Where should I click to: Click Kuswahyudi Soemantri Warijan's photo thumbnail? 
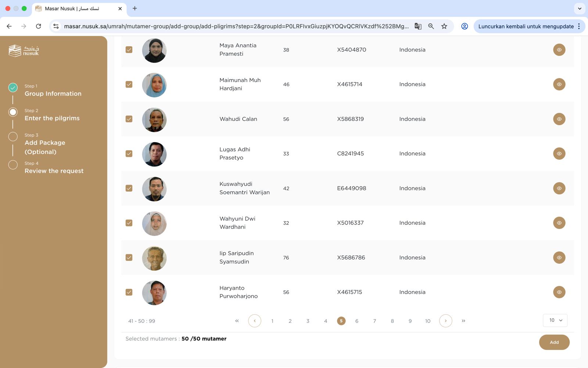[154, 189]
